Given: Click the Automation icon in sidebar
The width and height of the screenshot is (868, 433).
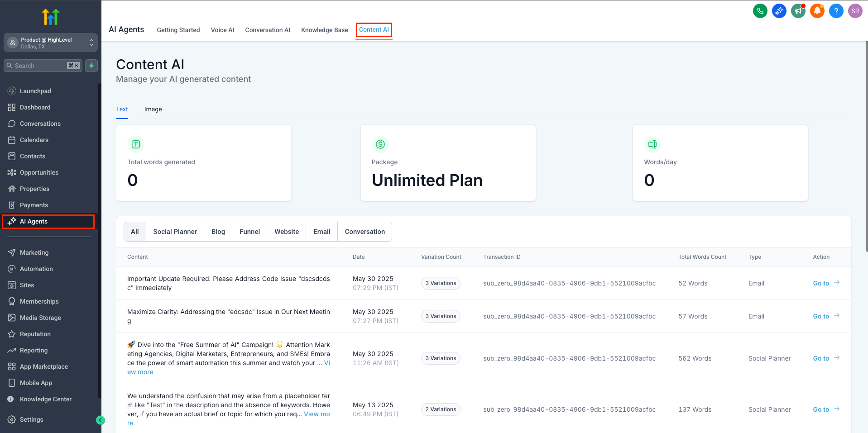Looking at the screenshot, I should 12,269.
